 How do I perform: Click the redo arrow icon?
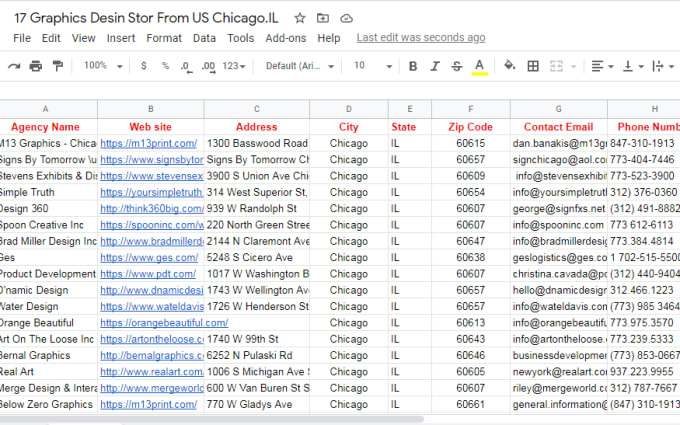pyautogui.click(x=14, y=66)
